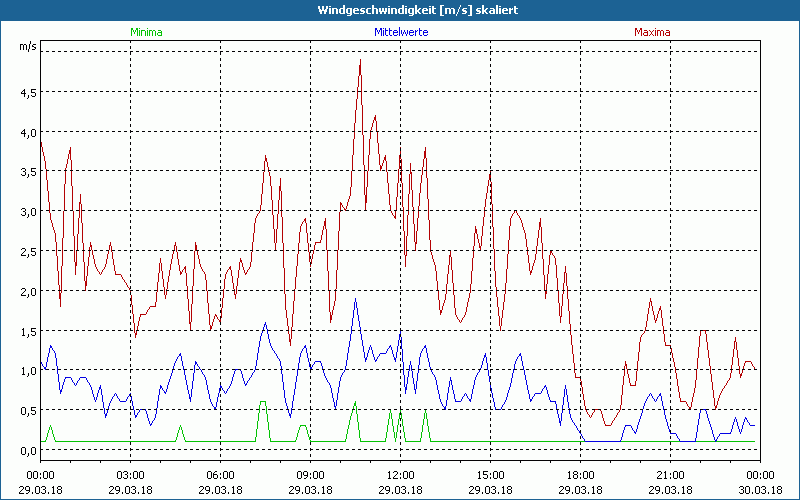Click the highest peak of the red curve
This screenshot has height=500, width=800.
click(360, 60)
